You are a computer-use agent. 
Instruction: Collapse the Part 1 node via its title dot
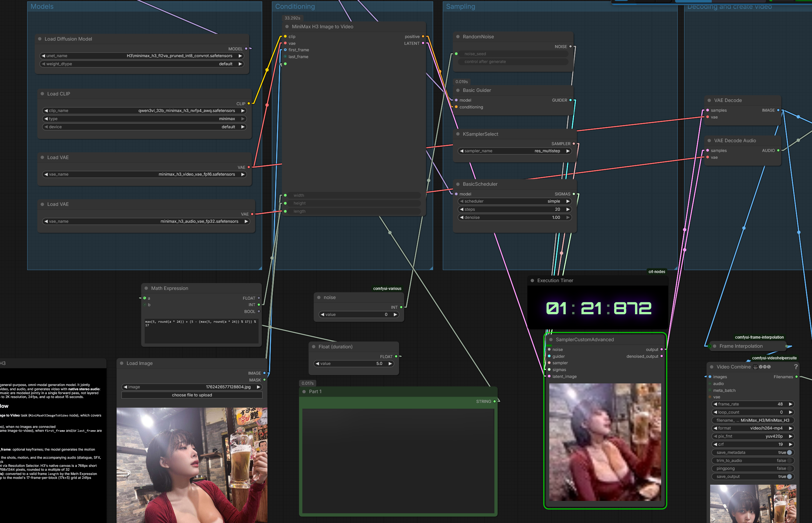(x=304, y=392)
